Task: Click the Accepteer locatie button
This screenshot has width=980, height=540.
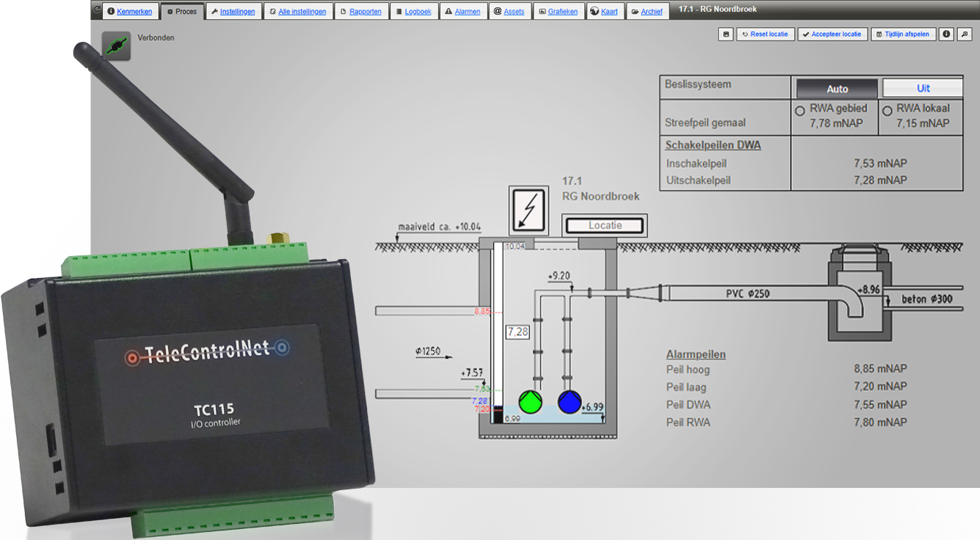Action: (832, 34)
